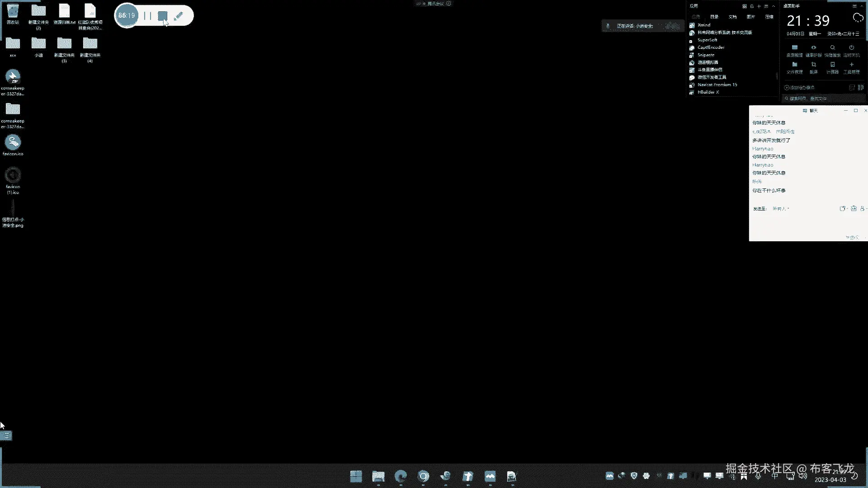868x488 pixels.
Task: Launch Navicat Premium 15 from list
Action: [717, 84]
